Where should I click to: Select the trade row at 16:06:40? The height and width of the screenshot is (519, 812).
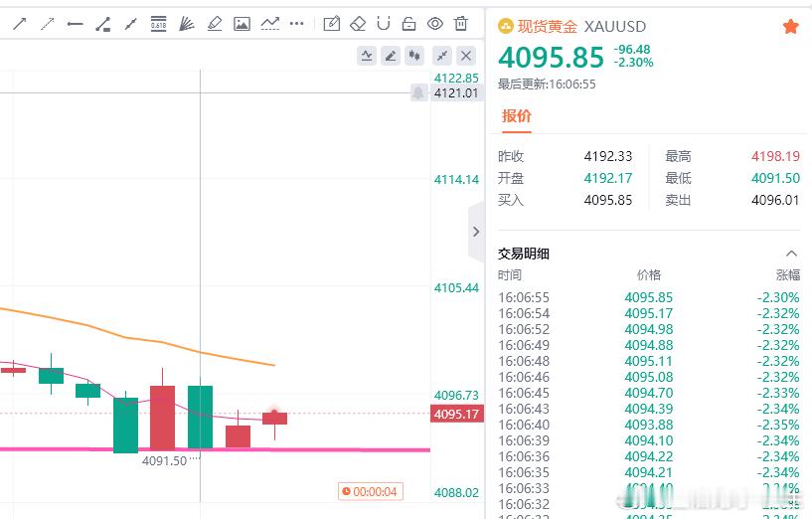pos(649,425)
